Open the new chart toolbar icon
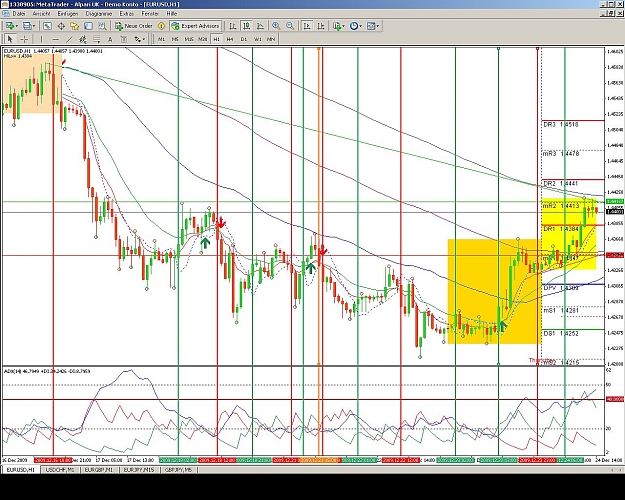The width and height of the screenshot is (625, 500). (x=10, y=26)
